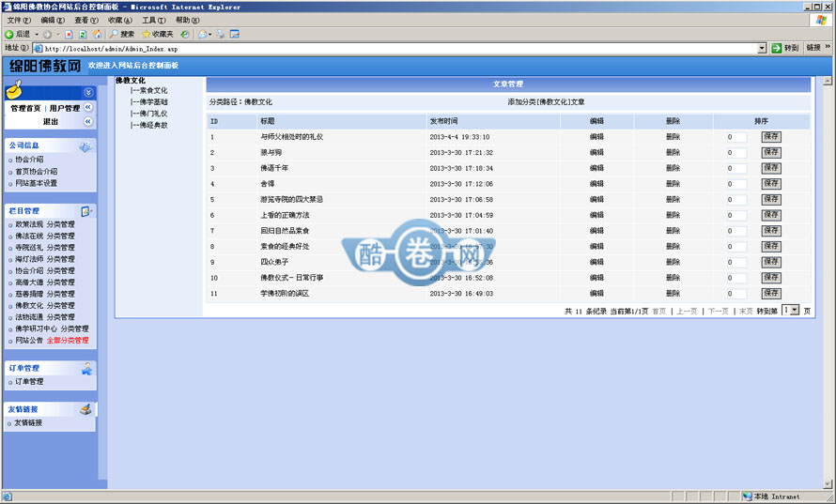836x504 pixels.
Task: Click article title 上香的正确方法
Action: click(285, 215)
